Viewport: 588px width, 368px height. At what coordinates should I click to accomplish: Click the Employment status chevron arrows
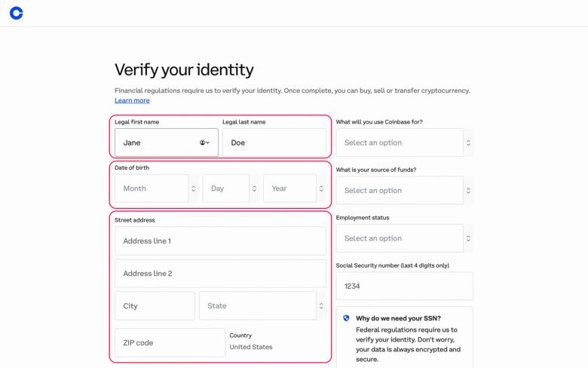pyautogui.click(x=468, y=238)
